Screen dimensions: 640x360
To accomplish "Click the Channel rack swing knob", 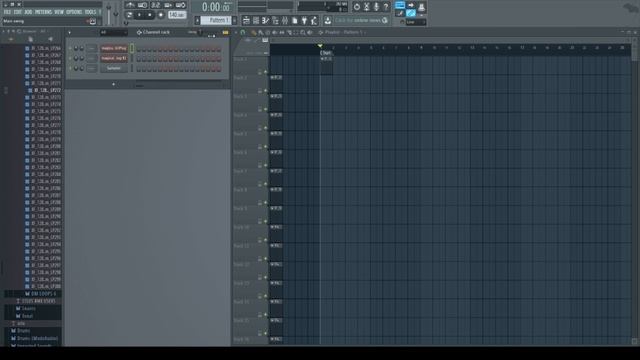I will (x=200, y=32).
